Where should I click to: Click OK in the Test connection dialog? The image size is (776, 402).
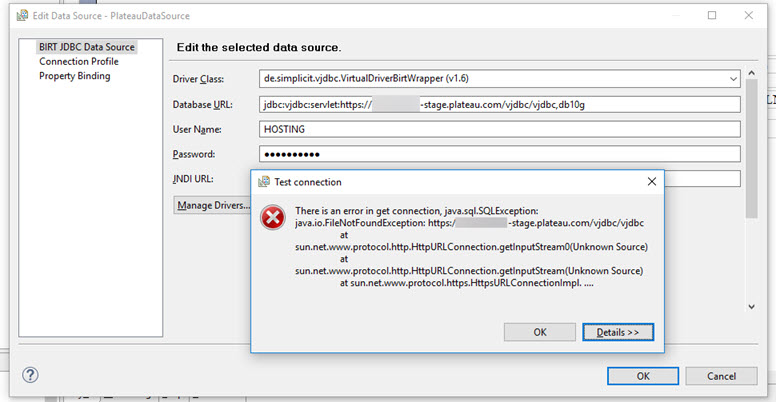click(540, 332)
